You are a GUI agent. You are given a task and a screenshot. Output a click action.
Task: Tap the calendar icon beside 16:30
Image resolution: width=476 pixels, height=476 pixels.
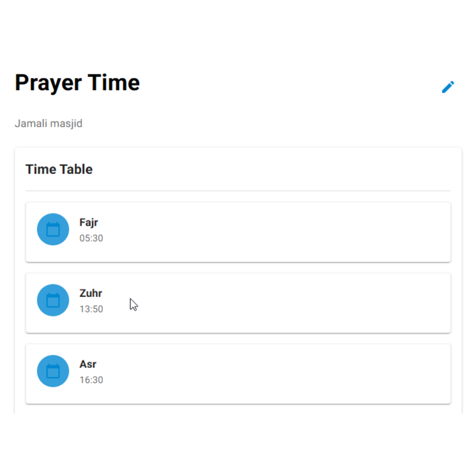53,371
